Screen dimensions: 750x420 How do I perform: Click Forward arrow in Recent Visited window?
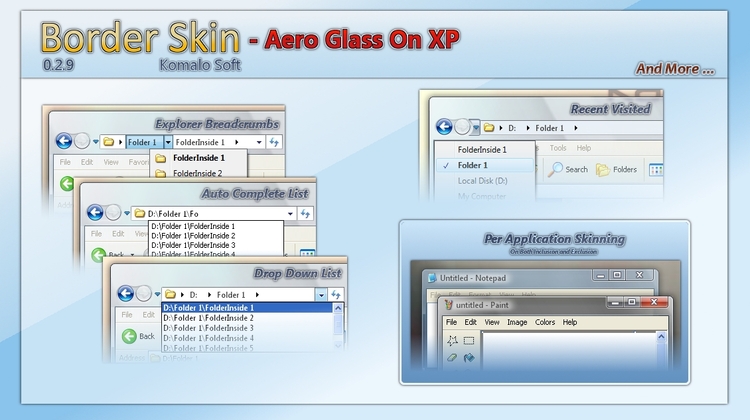click(462, 127)
